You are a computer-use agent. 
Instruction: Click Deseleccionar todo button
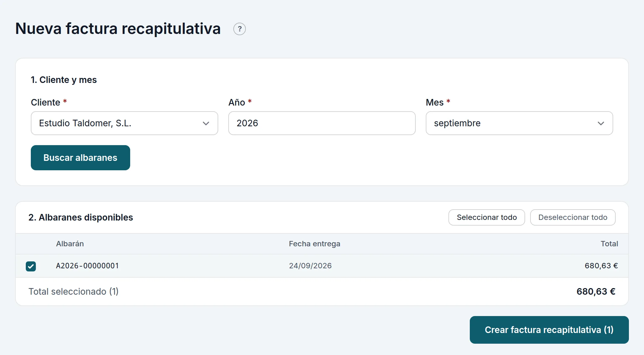[x=573, y=217]
